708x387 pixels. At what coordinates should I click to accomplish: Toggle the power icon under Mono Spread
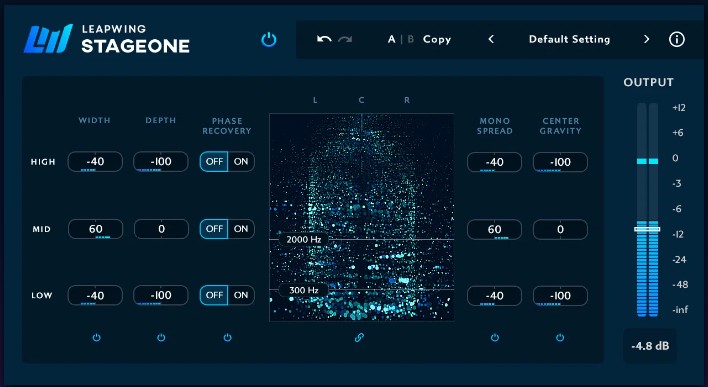[495, 337]
